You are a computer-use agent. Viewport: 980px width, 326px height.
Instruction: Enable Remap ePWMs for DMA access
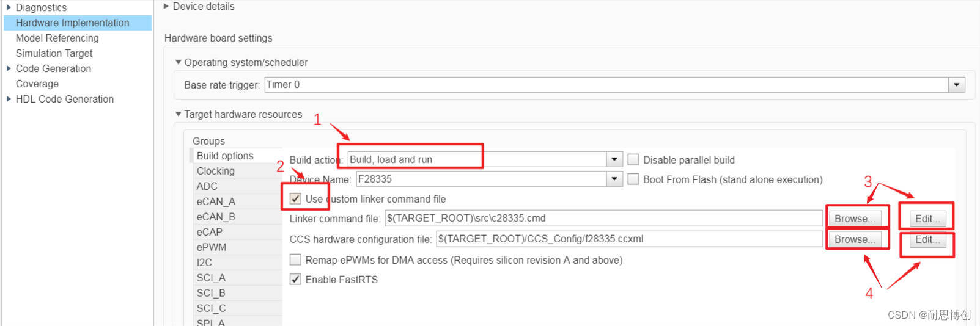pos(295,259)
